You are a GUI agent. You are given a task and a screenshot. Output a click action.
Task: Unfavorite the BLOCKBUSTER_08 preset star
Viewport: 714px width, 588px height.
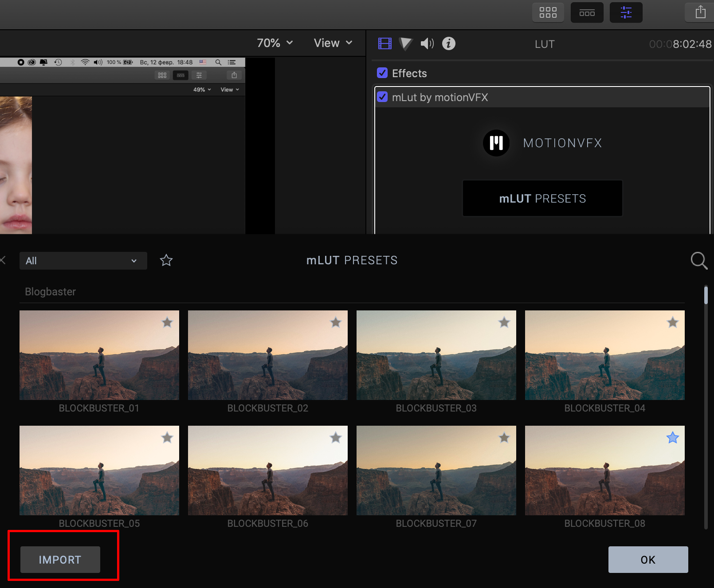672,438
